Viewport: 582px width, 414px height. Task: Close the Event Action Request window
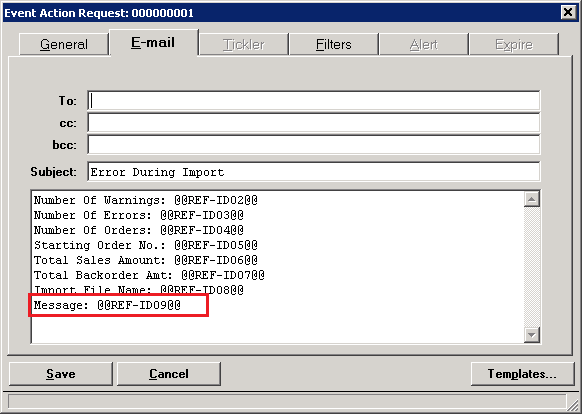click(x=568, y=13)
